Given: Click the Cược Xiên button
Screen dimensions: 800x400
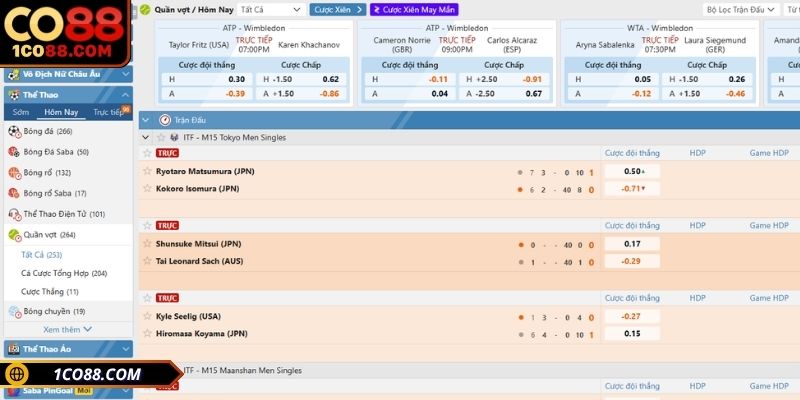Looking at the screenshot, I should (x=338, y=9).
